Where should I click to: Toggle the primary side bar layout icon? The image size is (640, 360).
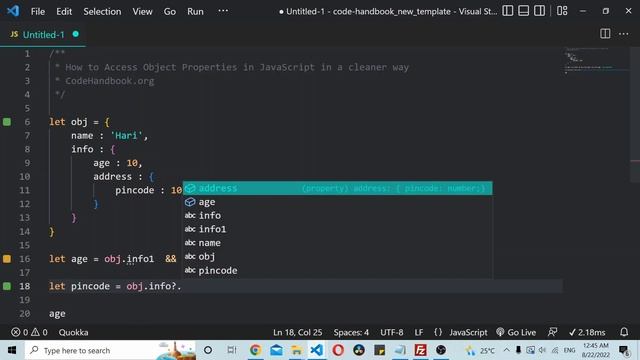507,11
